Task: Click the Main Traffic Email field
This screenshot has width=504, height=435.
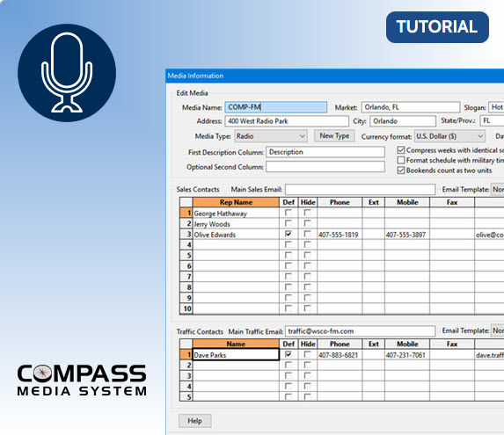Action: point(360,331)
